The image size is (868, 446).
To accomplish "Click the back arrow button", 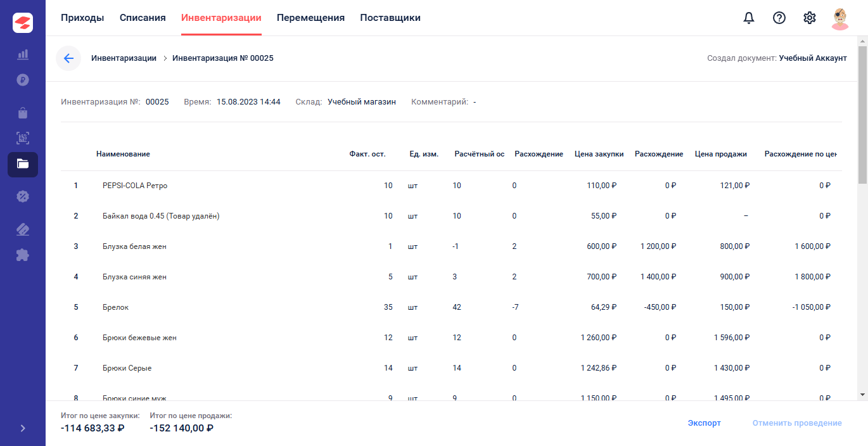I will (x=68, y=58).
